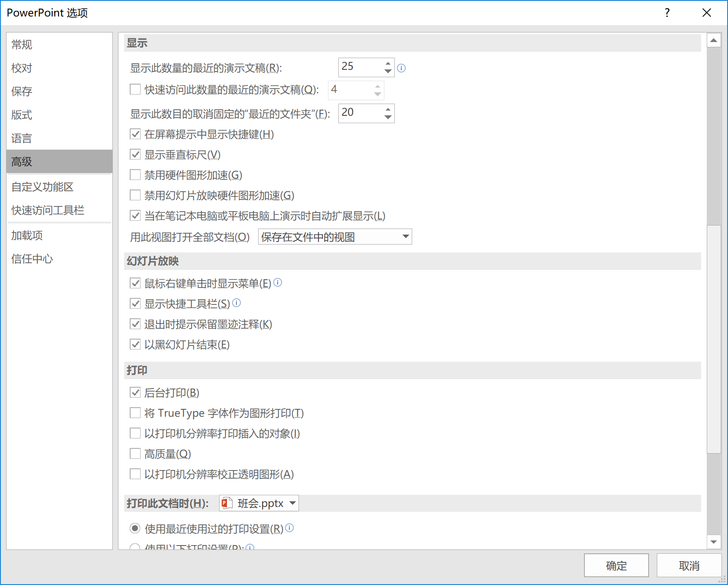Enable 禁用幻灯片放映硬件图形加速 checkbox

[135, 195]
